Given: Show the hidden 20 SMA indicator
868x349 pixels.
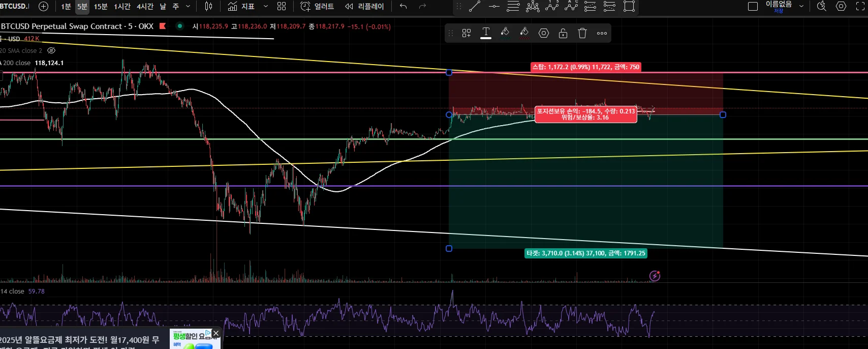Looking at the screenshot, I should click(x=51, y=50).
